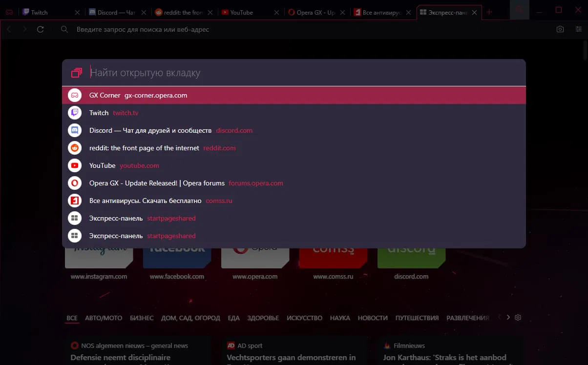The image size is (588, 365).
Task: Close the Opera GX forums tab
Action: point(342,13)
